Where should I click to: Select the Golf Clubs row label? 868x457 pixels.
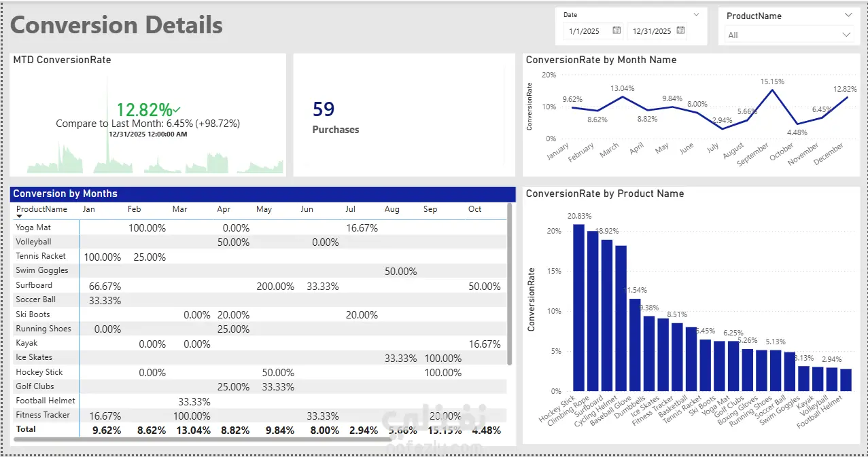(35, 386)
